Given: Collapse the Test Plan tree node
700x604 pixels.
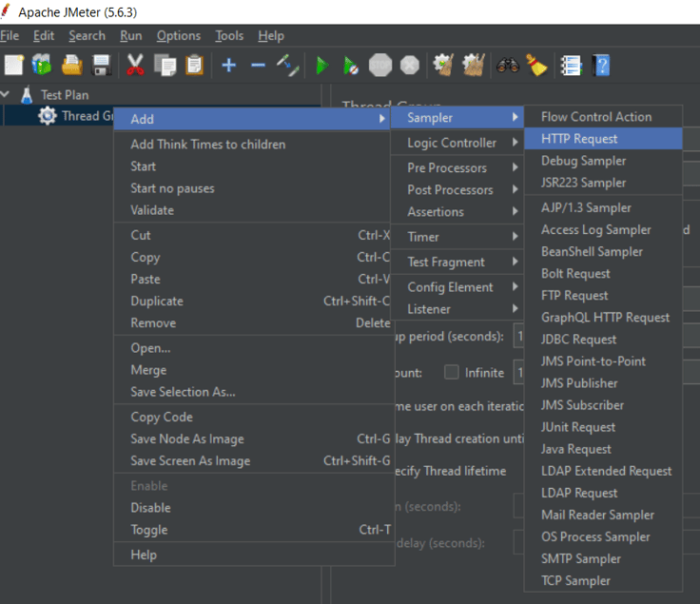Looking at the screenshot, I should [x=7, y=95].
